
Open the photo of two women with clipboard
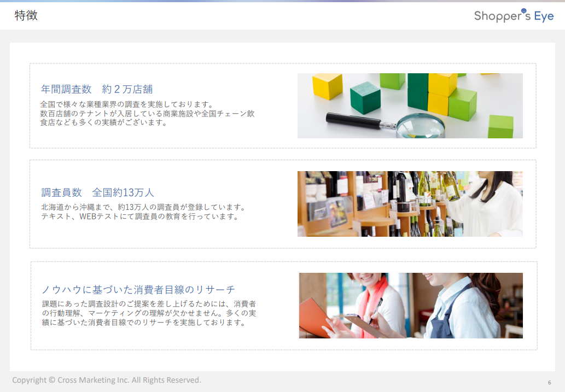point(410,306)
